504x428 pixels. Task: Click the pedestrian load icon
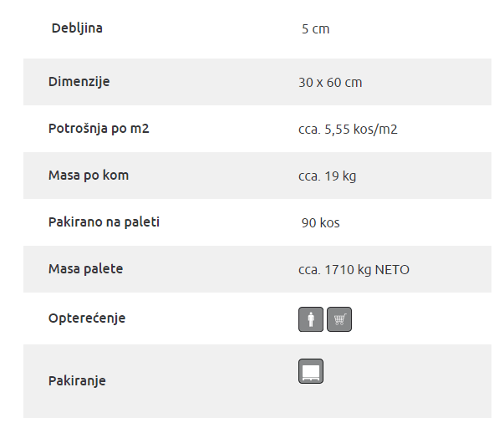(310, 319)
